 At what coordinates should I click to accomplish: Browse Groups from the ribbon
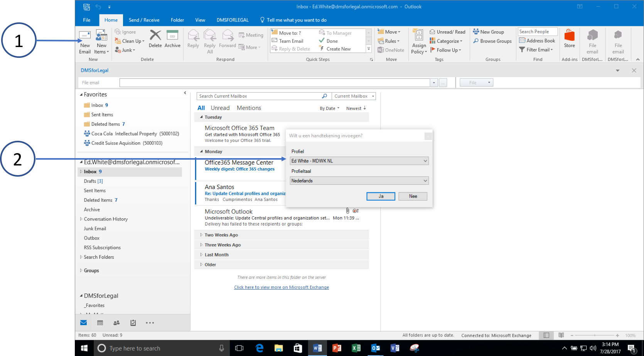tap(492, 41)
